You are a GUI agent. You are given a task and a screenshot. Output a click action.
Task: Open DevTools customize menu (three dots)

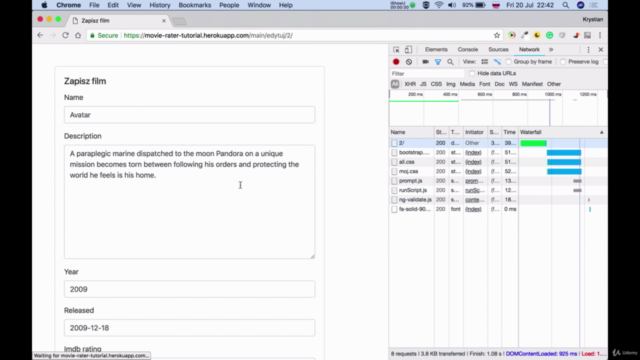(588, 50)
